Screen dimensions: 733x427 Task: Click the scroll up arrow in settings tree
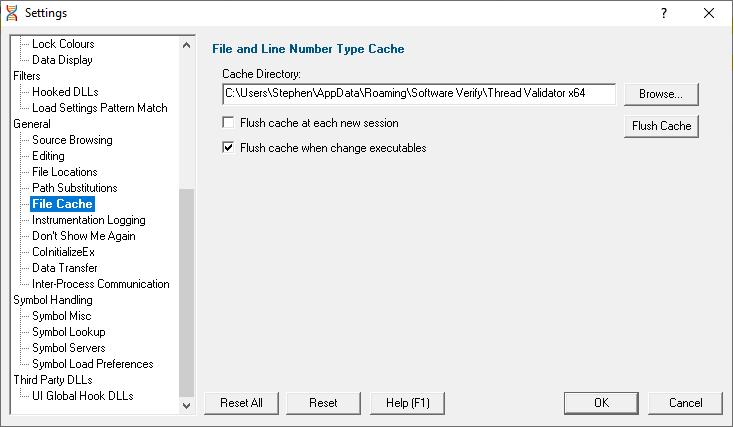point(187,45)
